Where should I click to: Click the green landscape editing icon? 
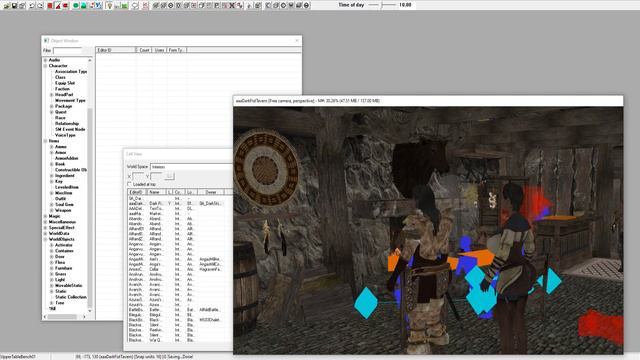click(83, 5)
